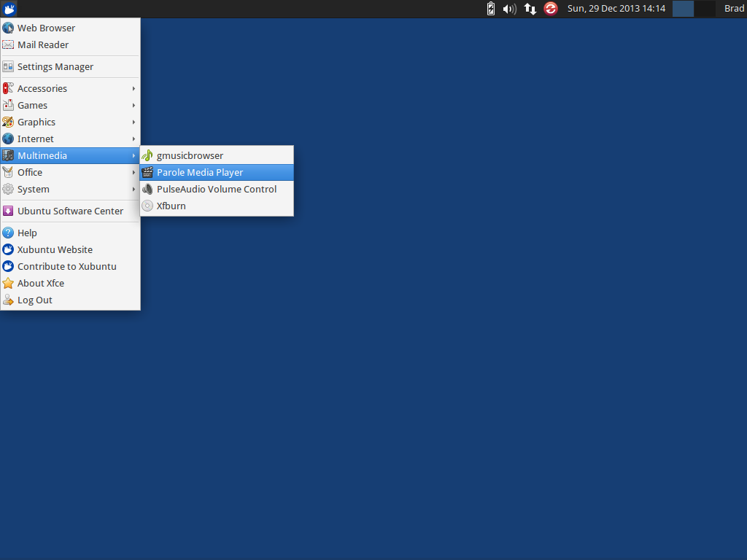Image resolution: width=747 pixels, height=560 pixels.
Task: Open Ubuntu Software Center entry
Action: click(71, 211)
